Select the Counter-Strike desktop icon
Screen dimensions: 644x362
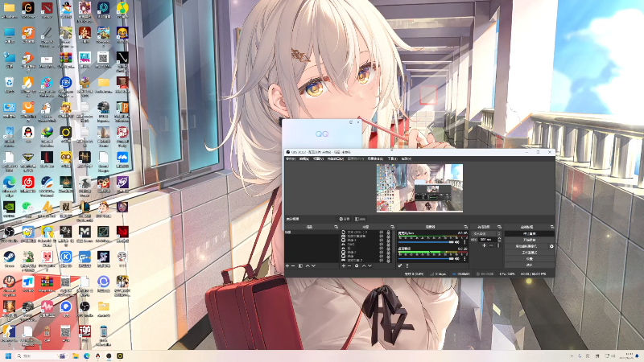click(9, 331)
